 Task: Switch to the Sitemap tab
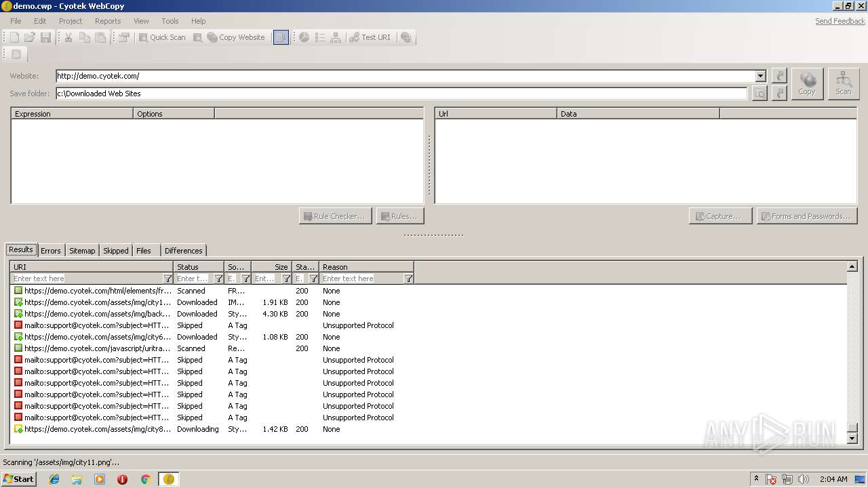tap(82, 251)
